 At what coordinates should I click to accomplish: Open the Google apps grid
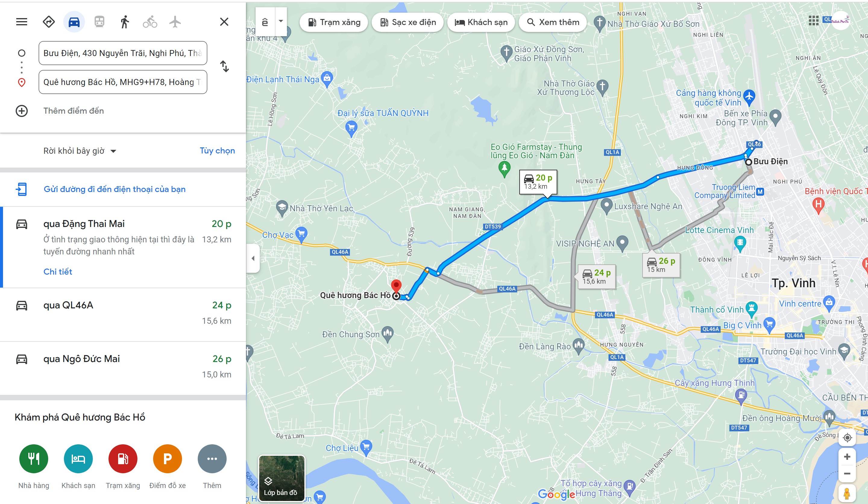pos(813,21)
